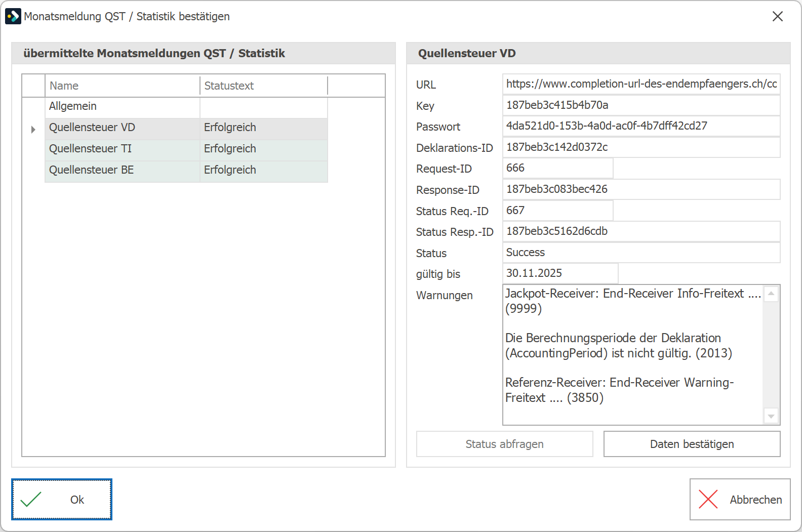Click into the URL field
Image resolution: width=802 pixels, height=532 pixels.
(x=641, y=84)
